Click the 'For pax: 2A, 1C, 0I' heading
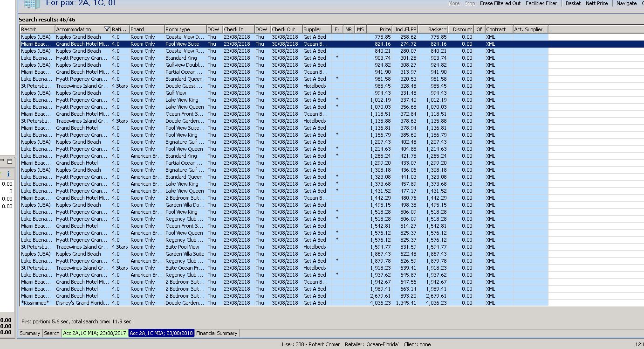The height and width of the screenshot is (349, 644). pos(81,3)
